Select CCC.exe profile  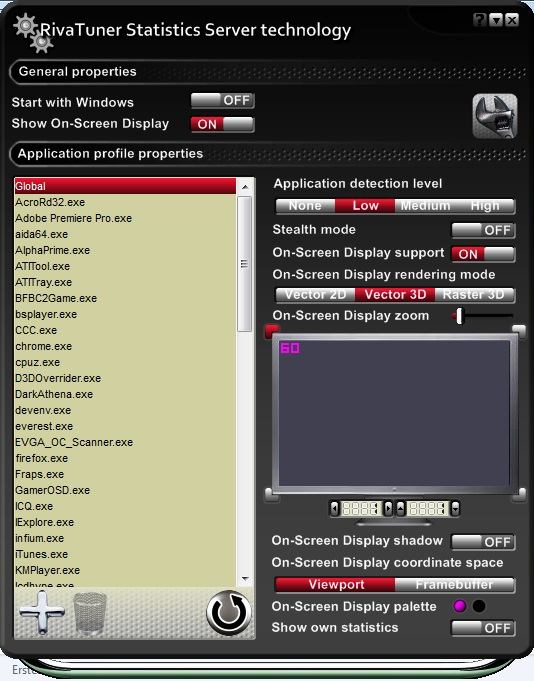[125, 330]
